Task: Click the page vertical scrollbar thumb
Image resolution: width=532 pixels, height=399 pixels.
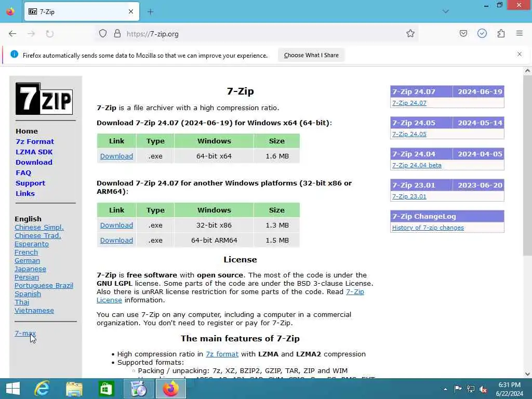Action: click(x=527, y=166)
